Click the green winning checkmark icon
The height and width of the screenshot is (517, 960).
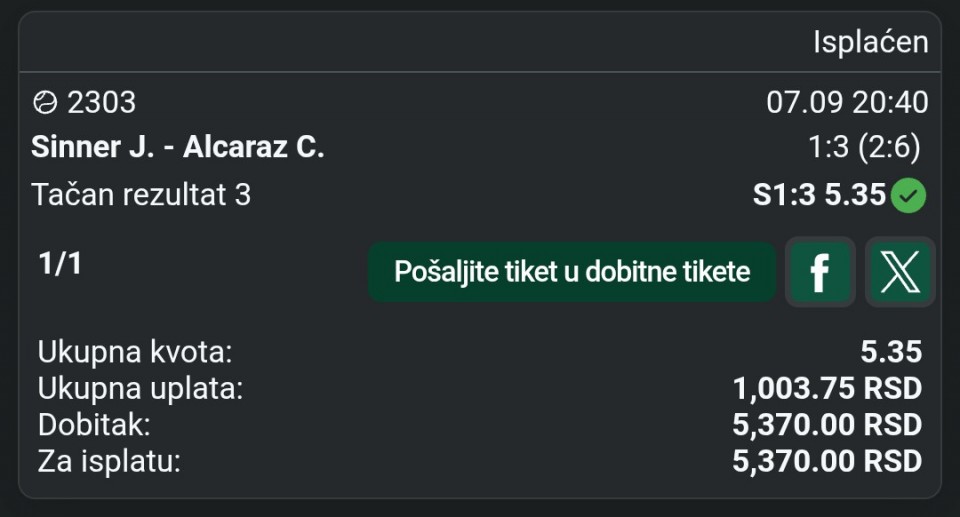click(x=909, y=195)
